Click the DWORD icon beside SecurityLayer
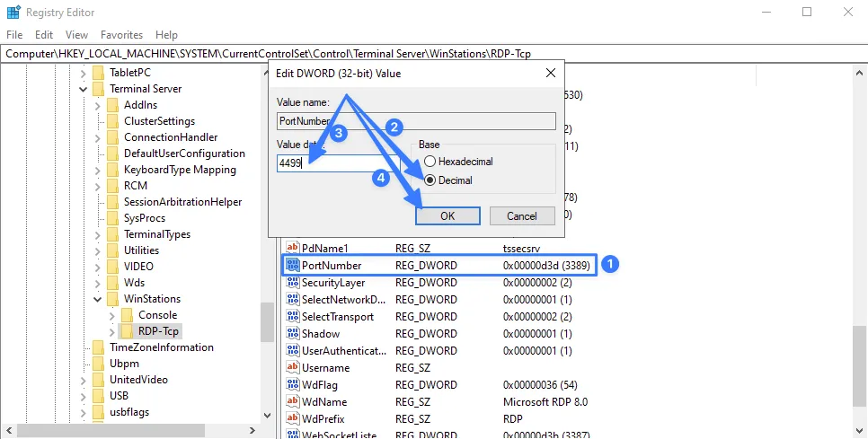The width and height of the screenshot is (868, 439). tap(292, 283)
